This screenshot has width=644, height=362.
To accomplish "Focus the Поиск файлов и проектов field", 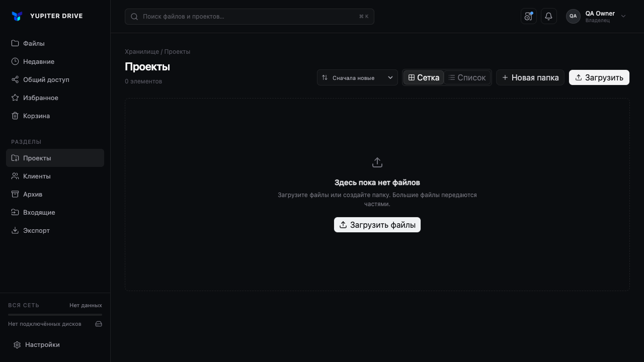I will pos(250,17).
